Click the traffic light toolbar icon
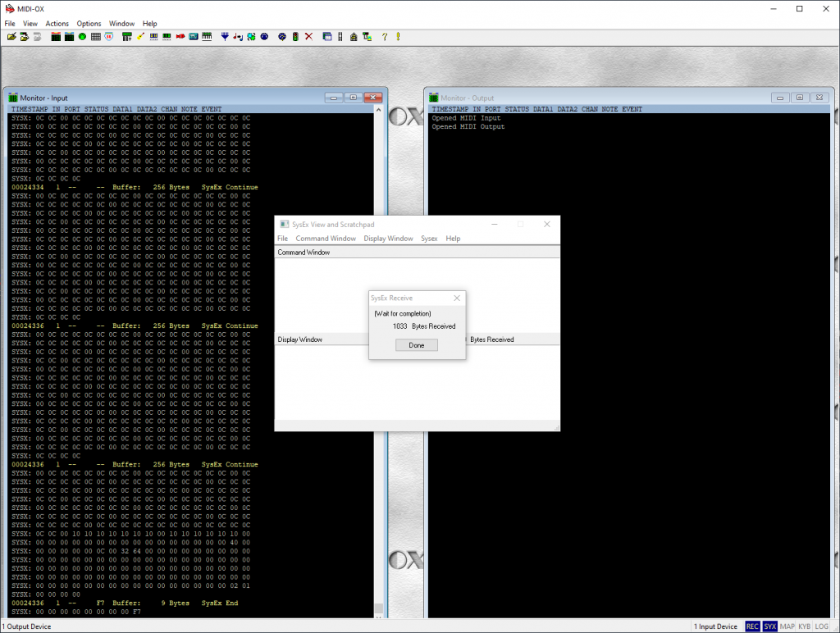The width and height of the screenshot is (840, 633). coord(295,36)
